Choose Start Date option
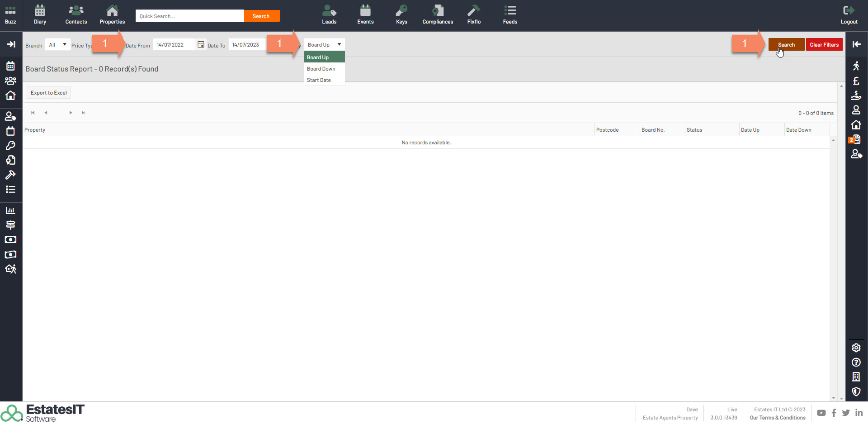 coord(319,80)
